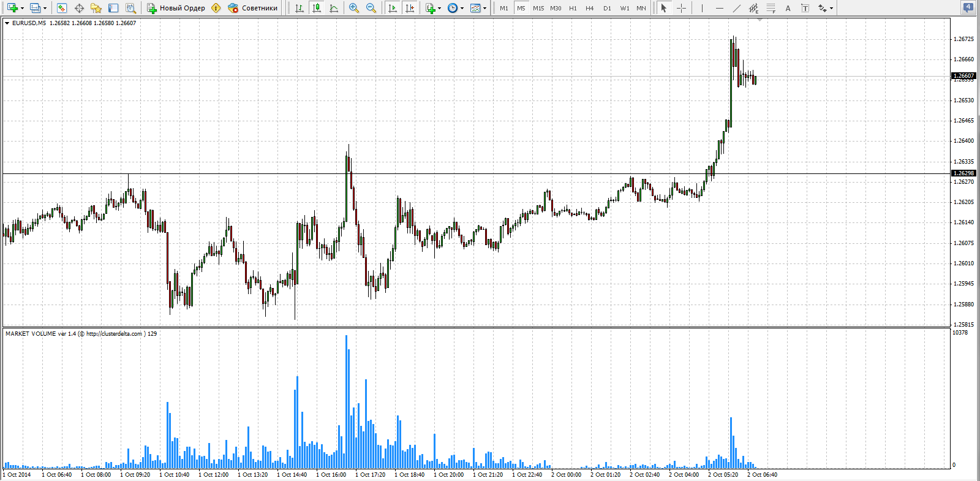Select the Horizontal Line drawing tool
This screenshot has width=980, height=481.
tap(719, 8)
